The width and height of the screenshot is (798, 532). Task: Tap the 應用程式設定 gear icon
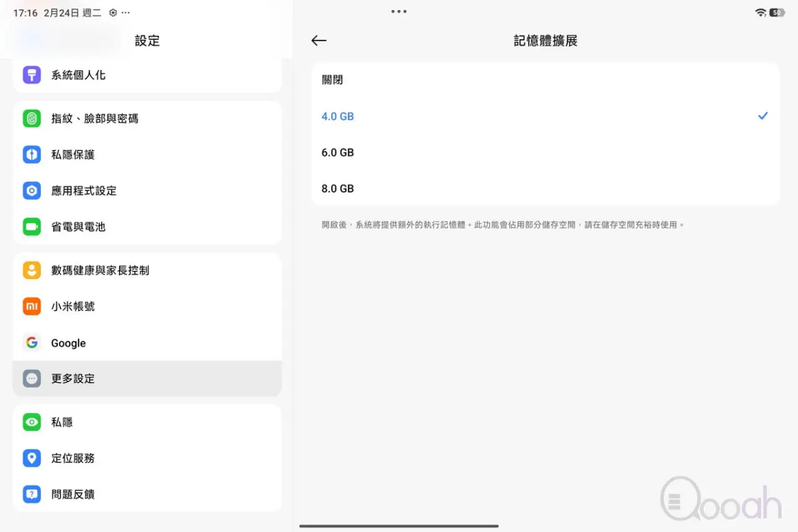[32, 191]
